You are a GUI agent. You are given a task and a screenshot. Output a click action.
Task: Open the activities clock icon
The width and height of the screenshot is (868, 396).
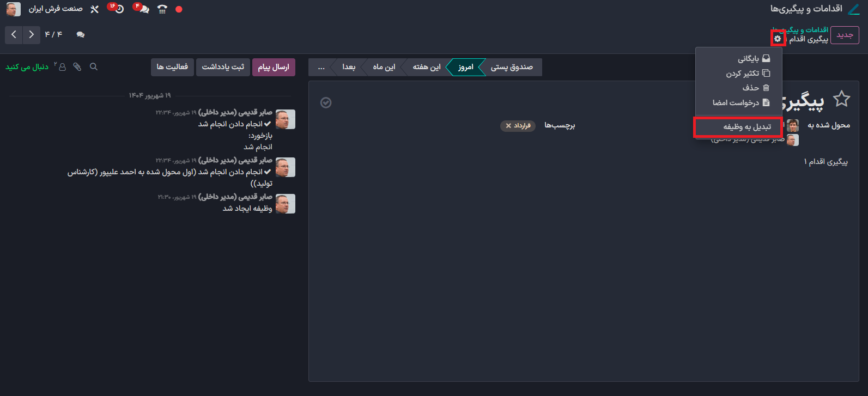click(118, 9)
